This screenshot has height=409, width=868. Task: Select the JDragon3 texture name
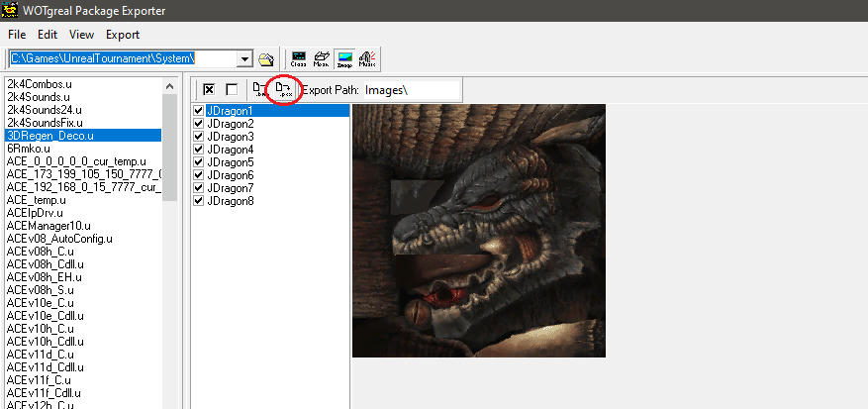tap(231, 137)
